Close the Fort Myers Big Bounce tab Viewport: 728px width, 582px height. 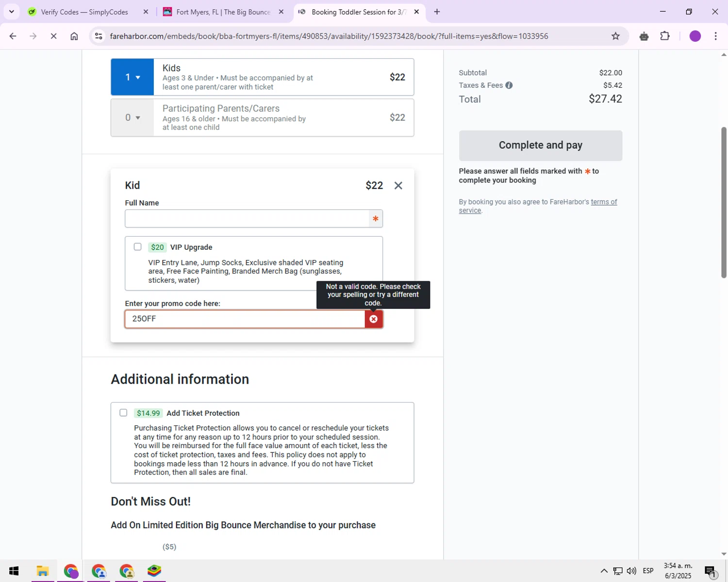coord(281,12)
